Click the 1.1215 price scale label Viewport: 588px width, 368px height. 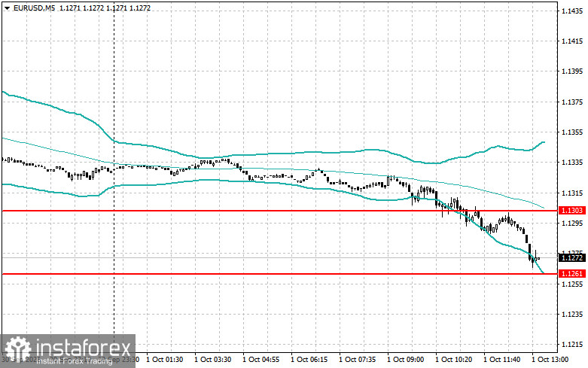coord(572,345)
